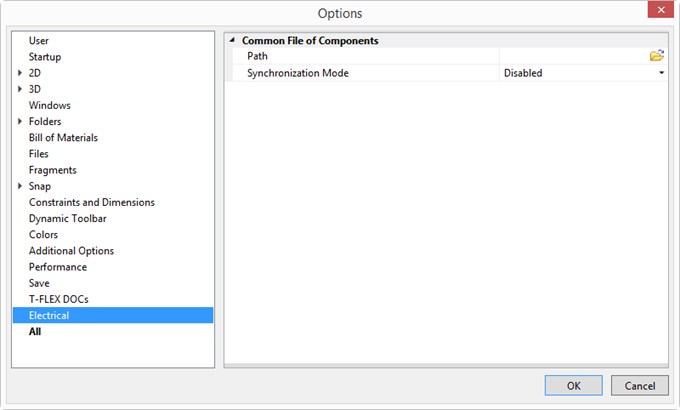Expand the Folders node arrow
This screenshot has height=410, width=680.
coord(20,121)
